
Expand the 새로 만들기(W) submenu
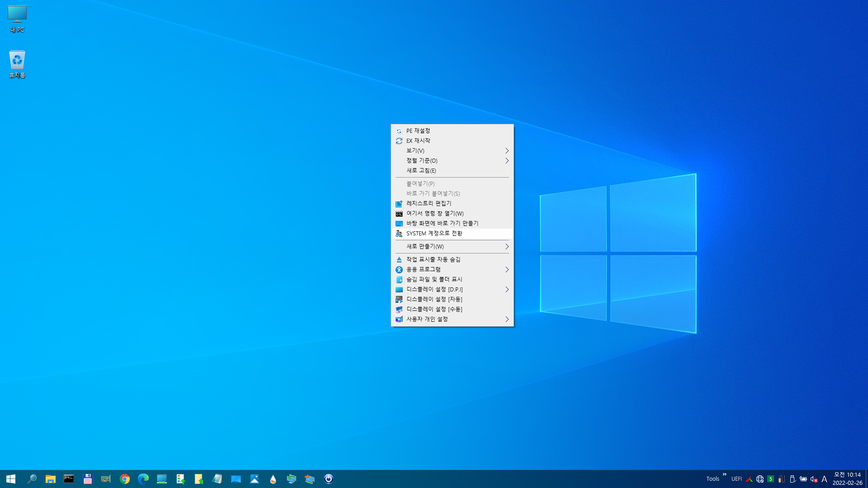[x=452, y=246]
